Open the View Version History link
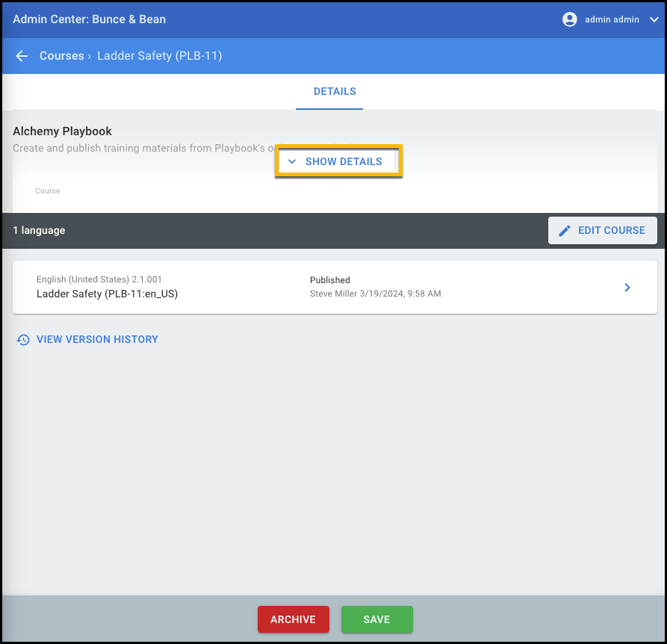Viewport: 667px width, 644px height. (x=97, y=339)
